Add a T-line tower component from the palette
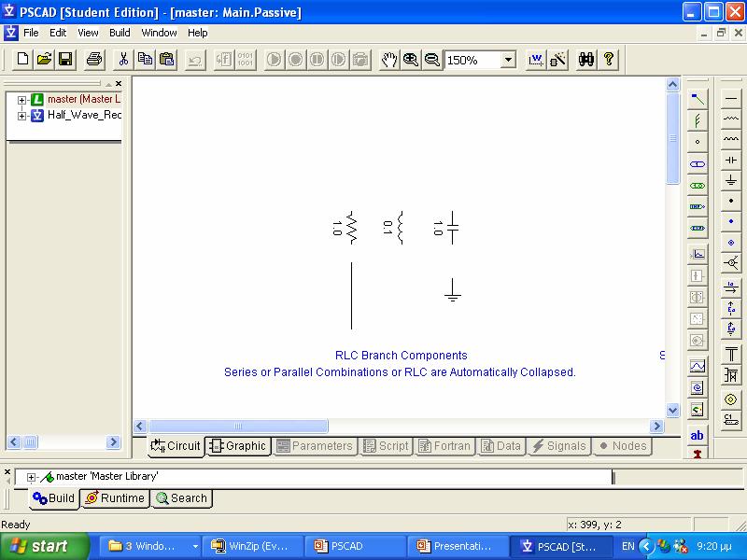The image size is (747, 560). [x=731, y=355]
